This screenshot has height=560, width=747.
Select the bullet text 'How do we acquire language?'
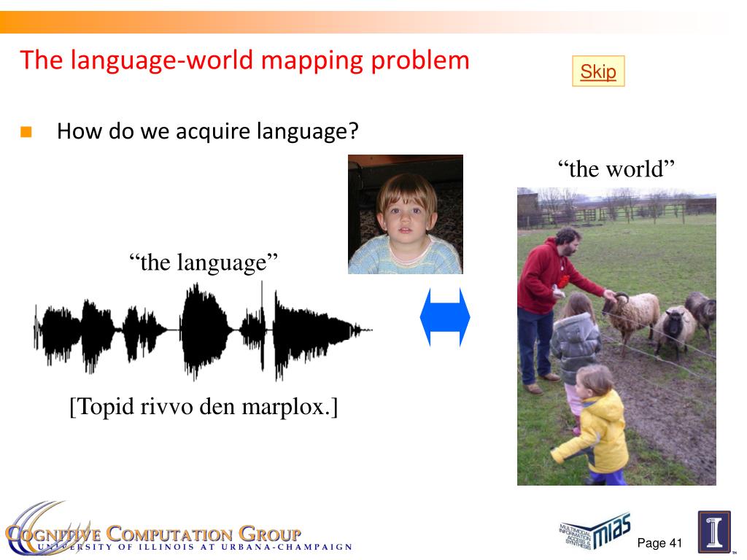click(207, 131)
